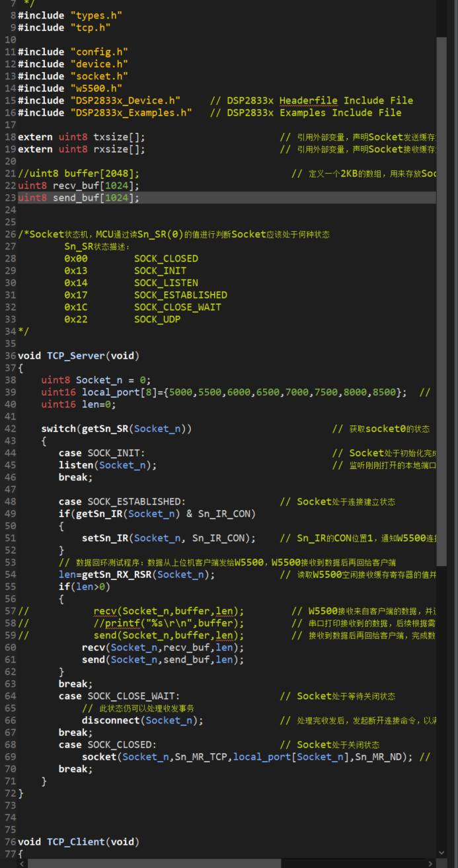Click 'send(Socket_n,send_buf,len);' on line 61
This screenshot has width=458, height=868.
pos(163,659)
